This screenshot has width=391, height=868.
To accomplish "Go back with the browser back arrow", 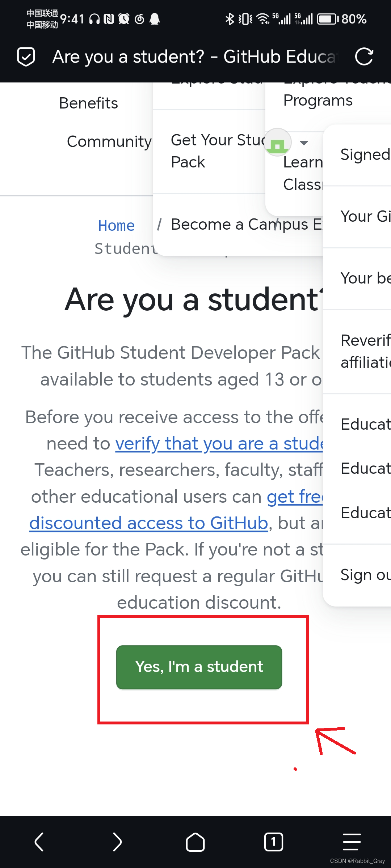I will tap(39, 842).
